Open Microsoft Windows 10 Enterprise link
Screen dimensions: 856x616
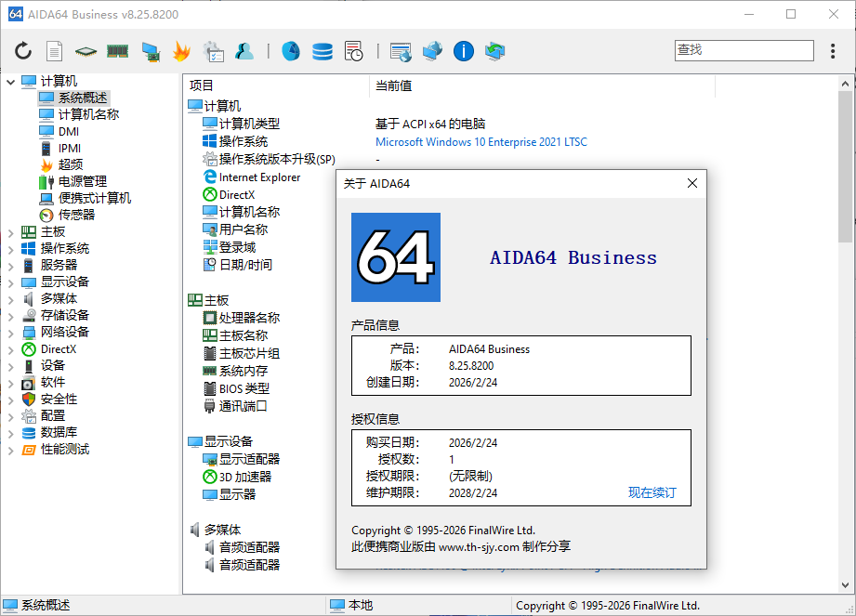[x=481, y=142]
